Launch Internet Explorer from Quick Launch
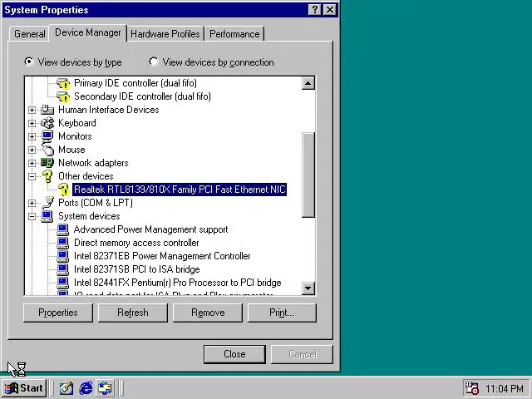 [86, 388]
